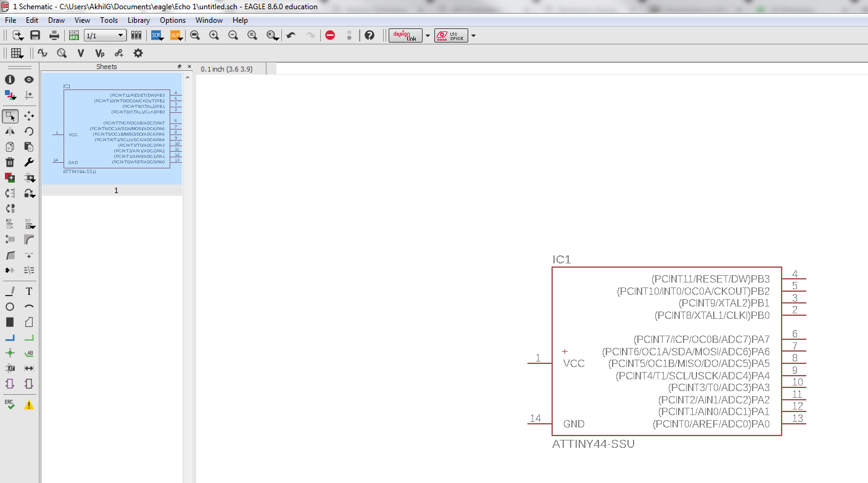868x483 pixels.
Task: Activate the Group selection tool
Action: pyautogui.click(x=10, y=115)
